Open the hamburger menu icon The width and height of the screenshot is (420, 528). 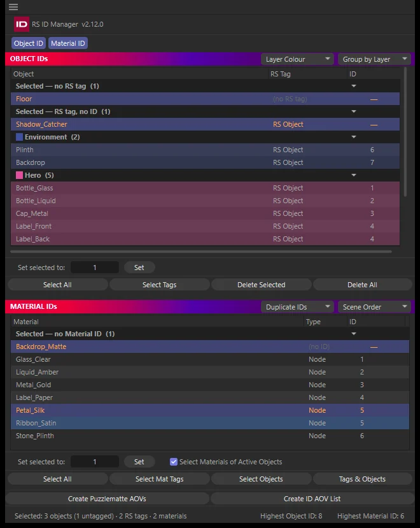[x=13, y=7]
